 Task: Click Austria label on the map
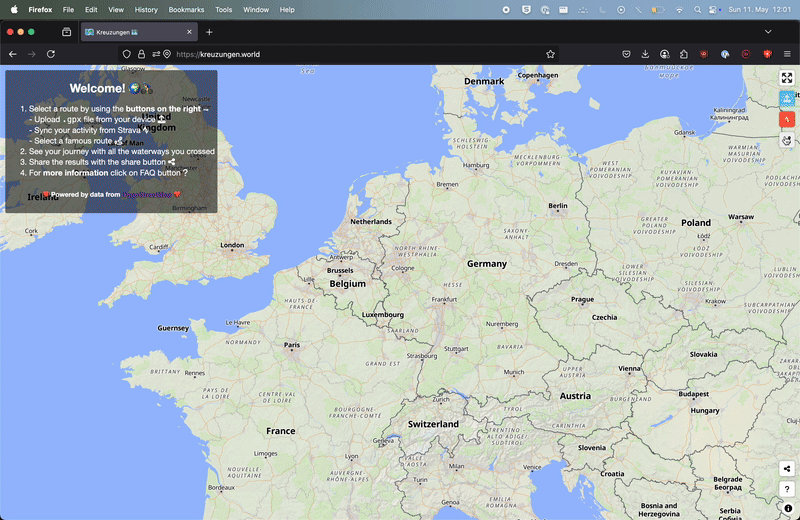tap(575, 396)
